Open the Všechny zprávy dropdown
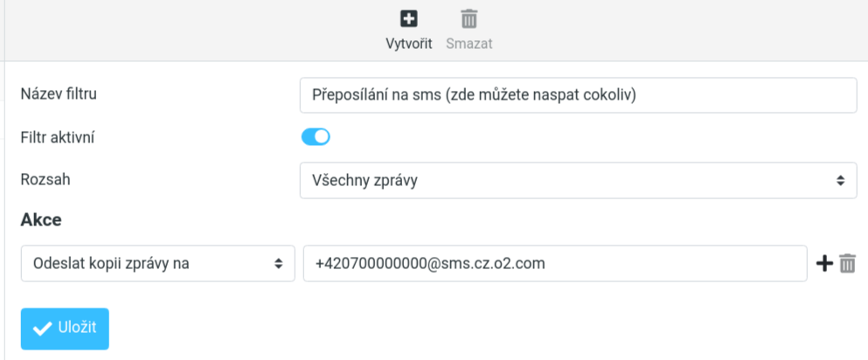868x360 pixels. [x=577, y=181]
